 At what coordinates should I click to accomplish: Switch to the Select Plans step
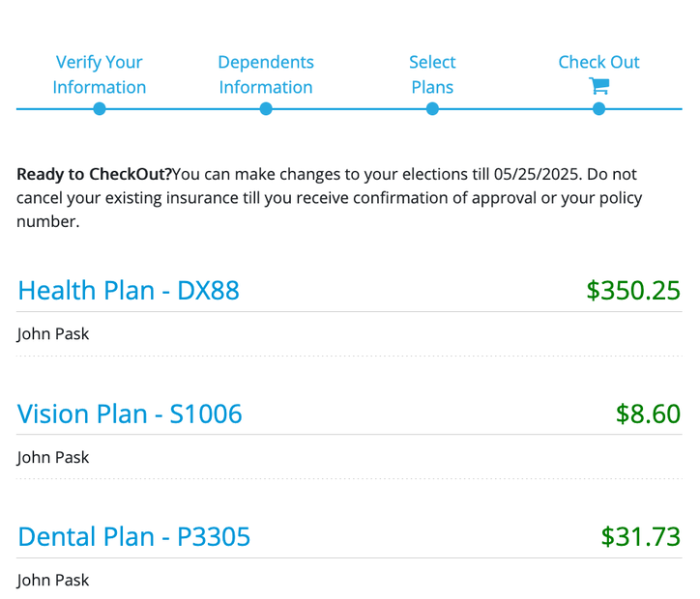coord(432,74)
